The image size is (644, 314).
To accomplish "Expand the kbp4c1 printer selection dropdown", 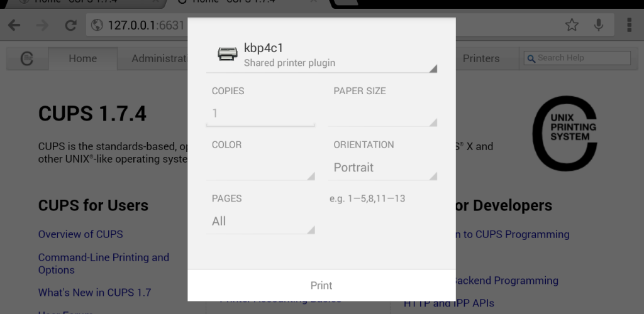I will 321,55.
